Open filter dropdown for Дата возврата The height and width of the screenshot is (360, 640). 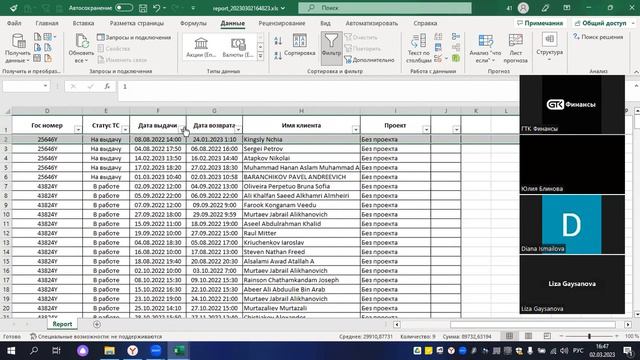238,129
